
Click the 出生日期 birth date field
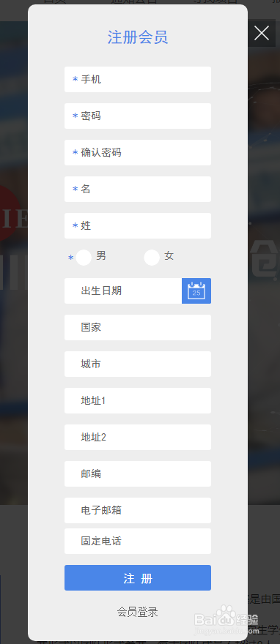pos(123,291)
